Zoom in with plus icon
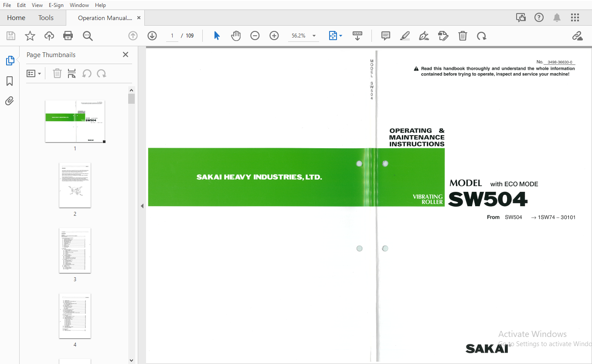Viewport: 592px width, 364px height. pyautogui.click(x=274, y=36)
